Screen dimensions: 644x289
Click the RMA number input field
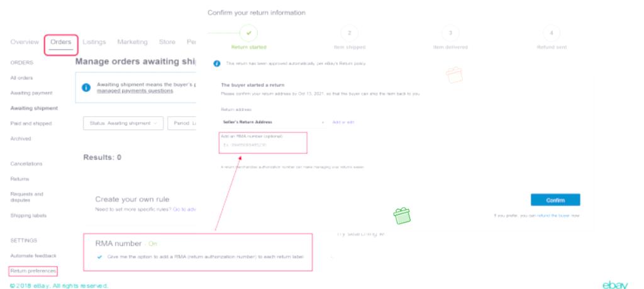click(x=263, y=145)
